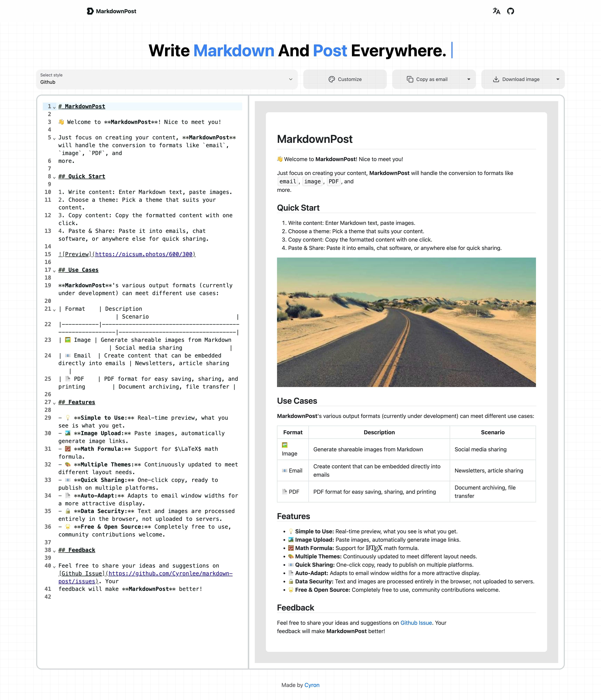The width and height of the screenshot is (601, 700).
Task: Click the download icon beside Download image
Action: tap(496, 79)
